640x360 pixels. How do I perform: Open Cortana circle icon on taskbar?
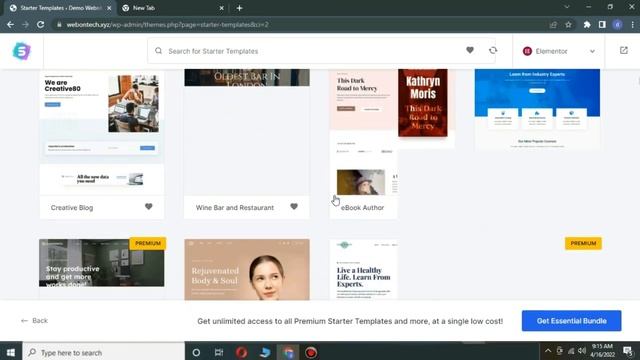196,352
